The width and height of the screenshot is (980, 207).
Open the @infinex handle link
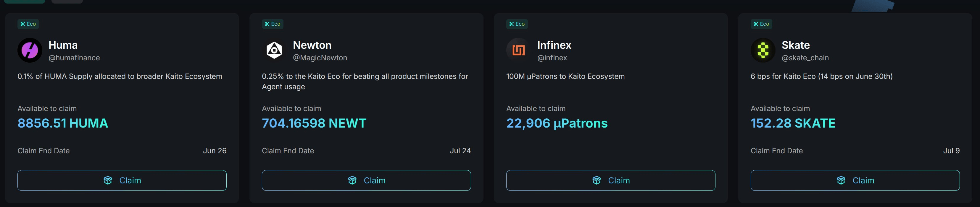(552, 58)
